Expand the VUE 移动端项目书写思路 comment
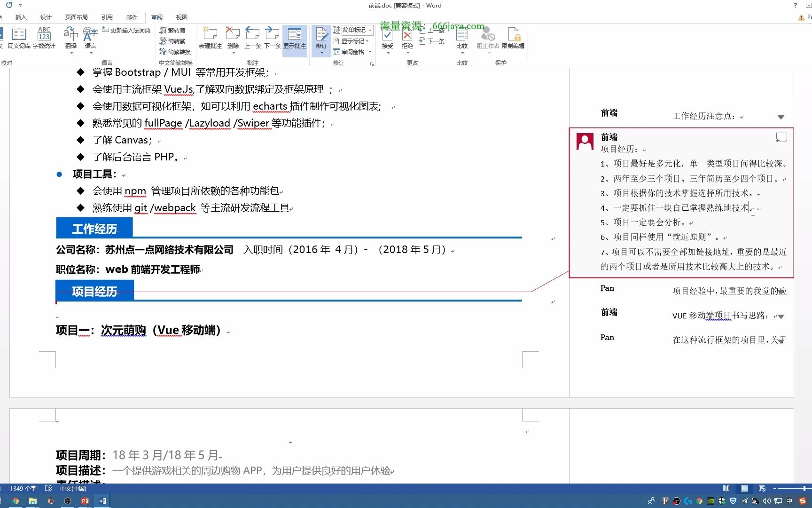The height and width of the screenshot is (508, 812). (781, 317)
